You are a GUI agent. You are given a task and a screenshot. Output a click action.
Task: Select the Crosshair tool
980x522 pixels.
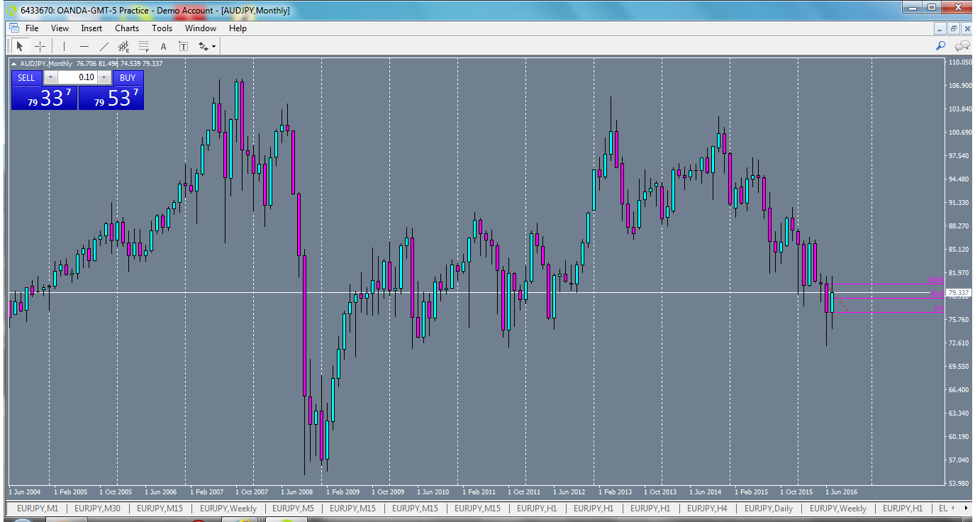pyautogui.click(x=40, y=45)
